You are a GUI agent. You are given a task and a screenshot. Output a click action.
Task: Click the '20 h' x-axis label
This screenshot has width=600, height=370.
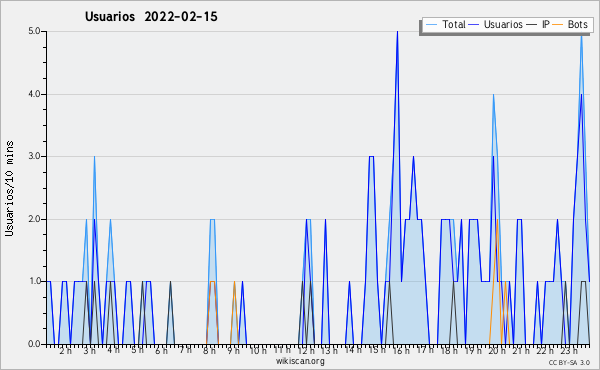[497, 351]
